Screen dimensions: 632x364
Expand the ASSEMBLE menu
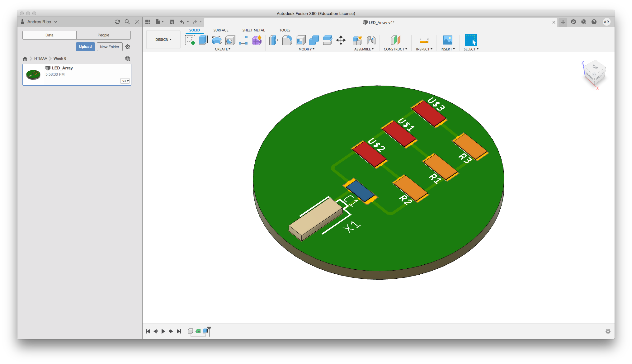click(364, 49)
